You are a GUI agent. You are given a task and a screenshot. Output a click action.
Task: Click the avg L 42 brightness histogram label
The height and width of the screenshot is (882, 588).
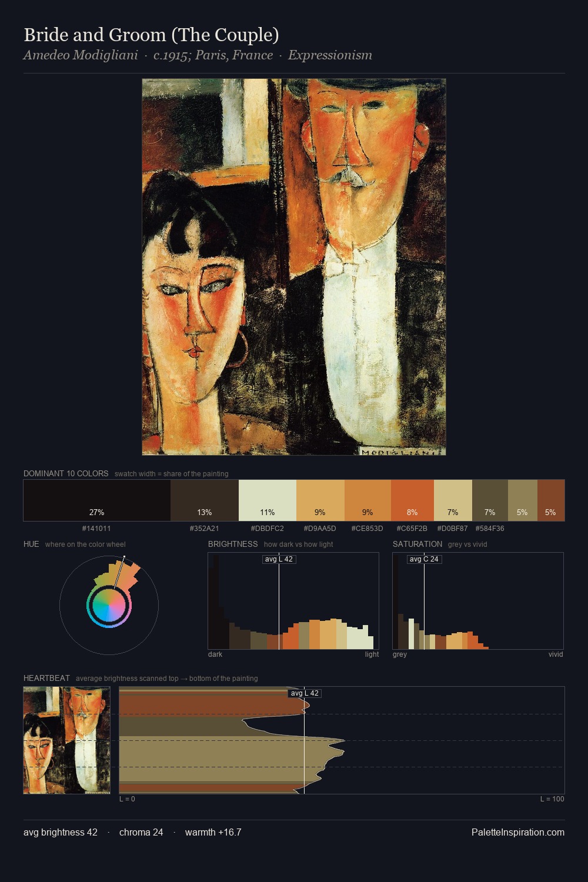(x=279, y=559)
